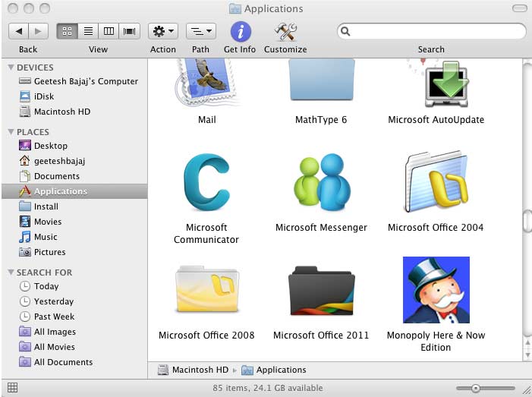This screenshot has width=532, height=397.
Task: Switch to Cover Flow view
Action: pos(130,32)
